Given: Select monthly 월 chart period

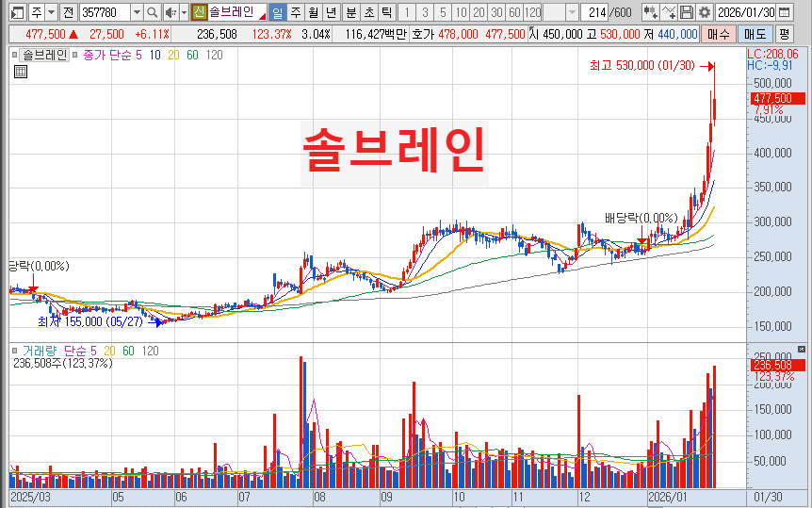Looking at the screenshot, I should pyautogui.click(x=314, y=12).
